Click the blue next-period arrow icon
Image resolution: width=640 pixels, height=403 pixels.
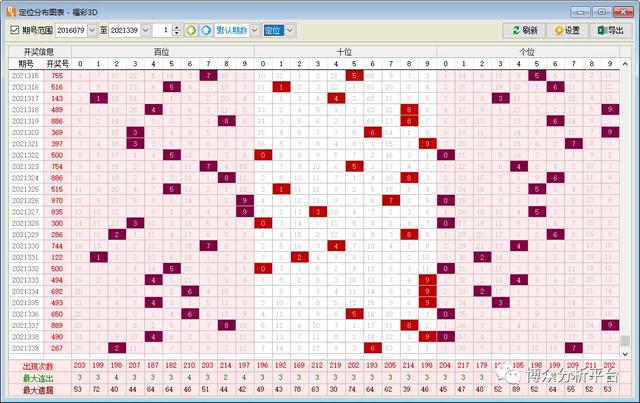coord(205,30)
